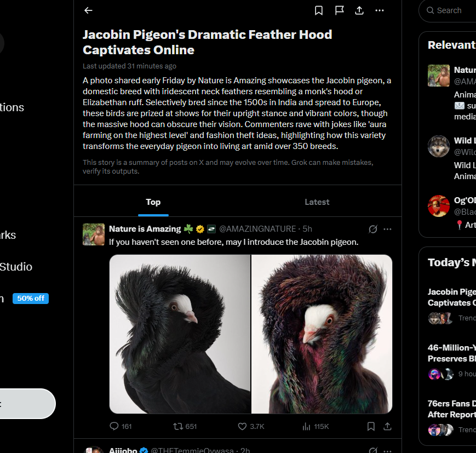Like the post with 3.7K likes
476x453 pixels.
click(x=251, y=426)
